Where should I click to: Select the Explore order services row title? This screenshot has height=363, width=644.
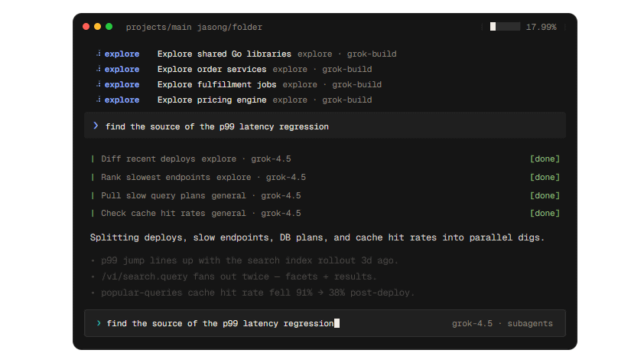coord(212,69)
